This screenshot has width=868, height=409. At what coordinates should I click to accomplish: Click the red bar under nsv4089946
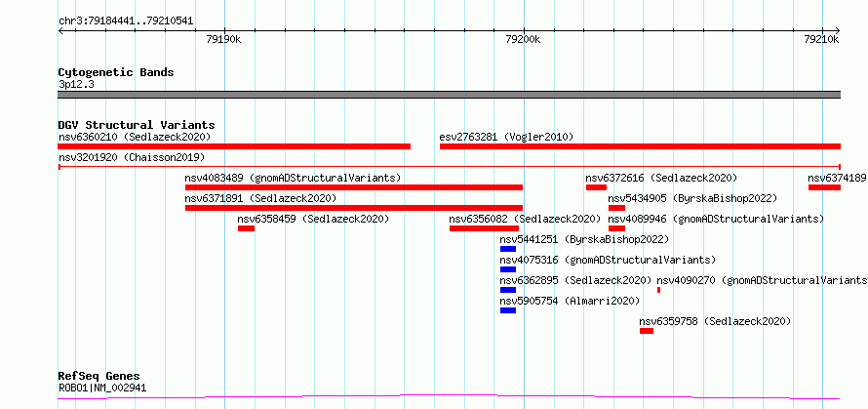click(x=616, y=228)
